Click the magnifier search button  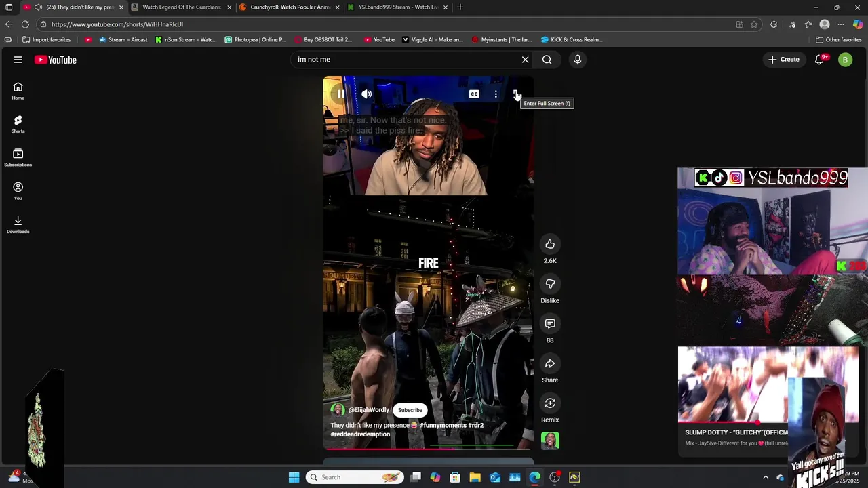point(547,60)
